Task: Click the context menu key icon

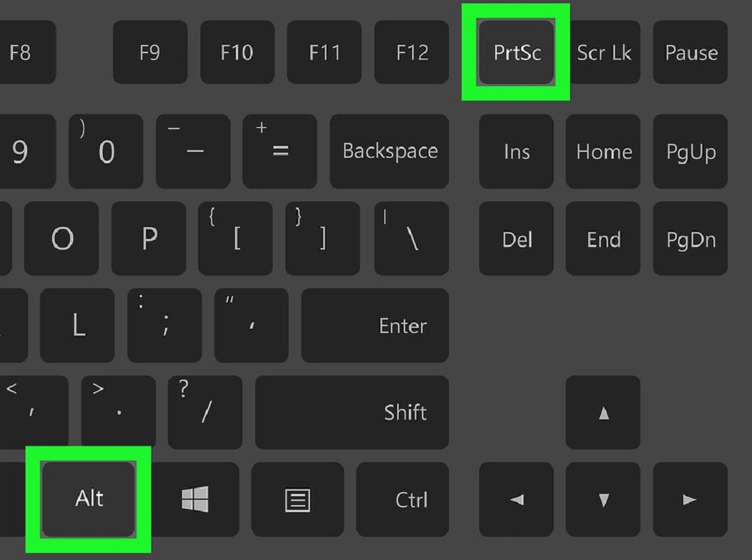Action: [x=297, y=500]
